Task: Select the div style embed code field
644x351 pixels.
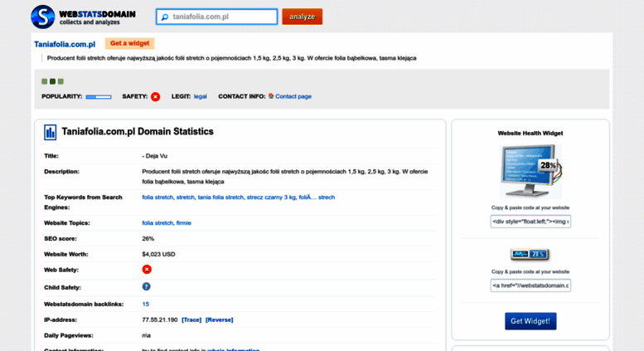Action: point(530,222)
